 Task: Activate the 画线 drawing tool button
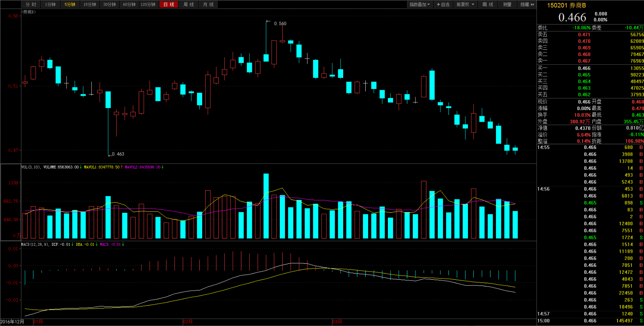(488, 4)
